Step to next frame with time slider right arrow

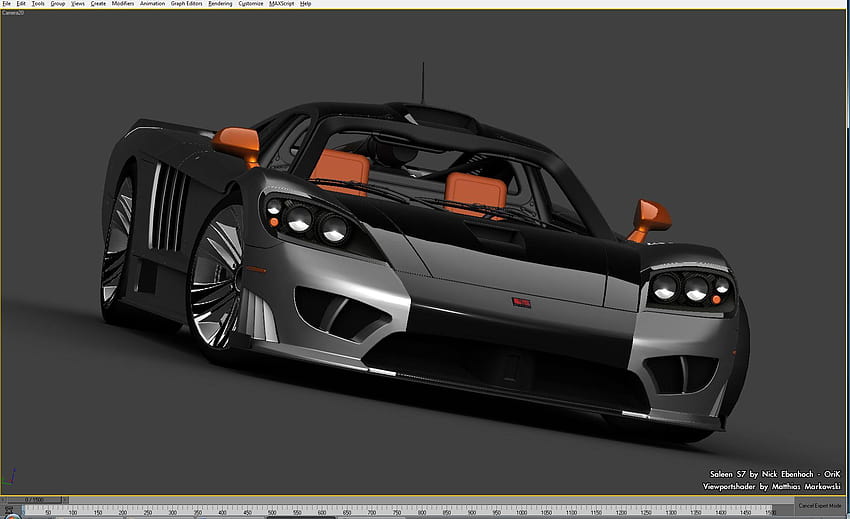click(65, 499)
